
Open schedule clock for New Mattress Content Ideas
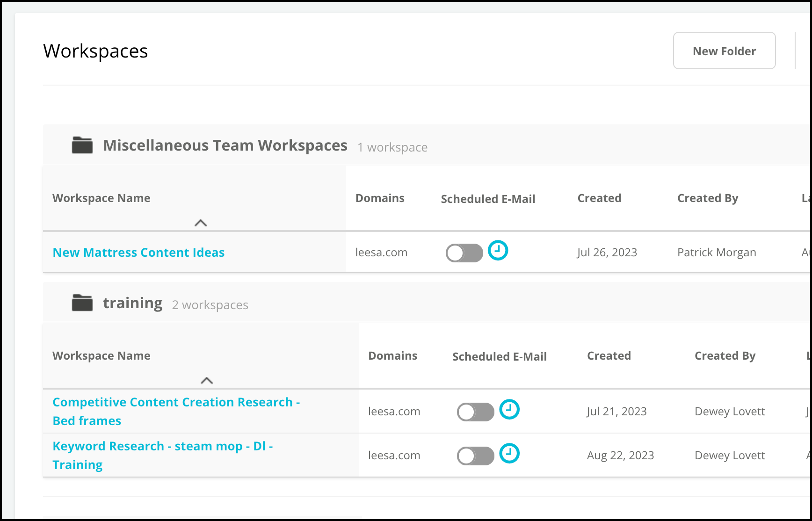tap(498, 250)
